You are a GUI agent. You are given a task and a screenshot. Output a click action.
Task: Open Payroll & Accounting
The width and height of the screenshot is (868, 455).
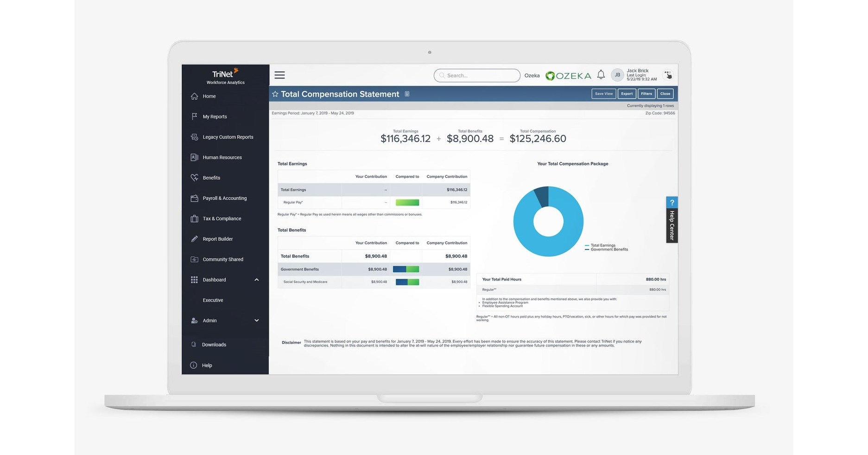coord(224,198)
